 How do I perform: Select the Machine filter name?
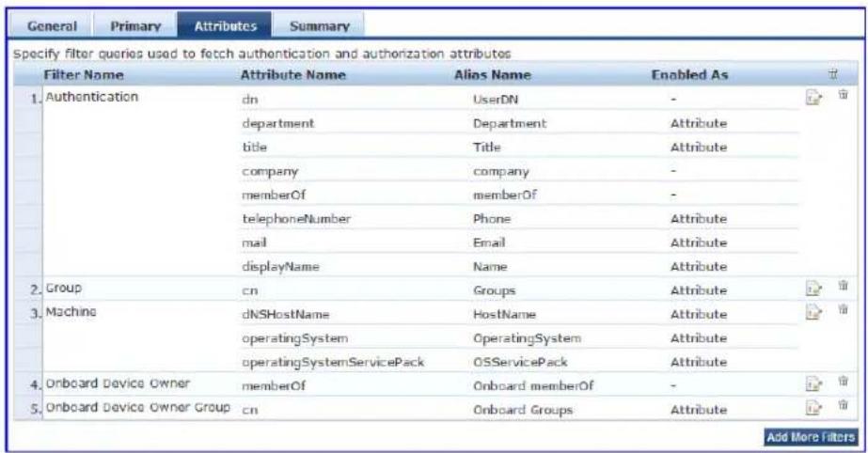(71, 312)
